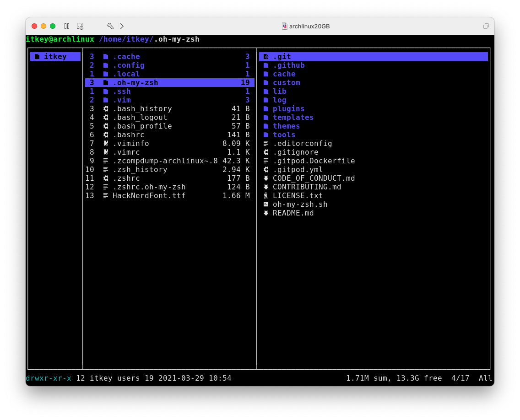Click shell script icon beside oh-my-zsh.sh

click(266, 204)
